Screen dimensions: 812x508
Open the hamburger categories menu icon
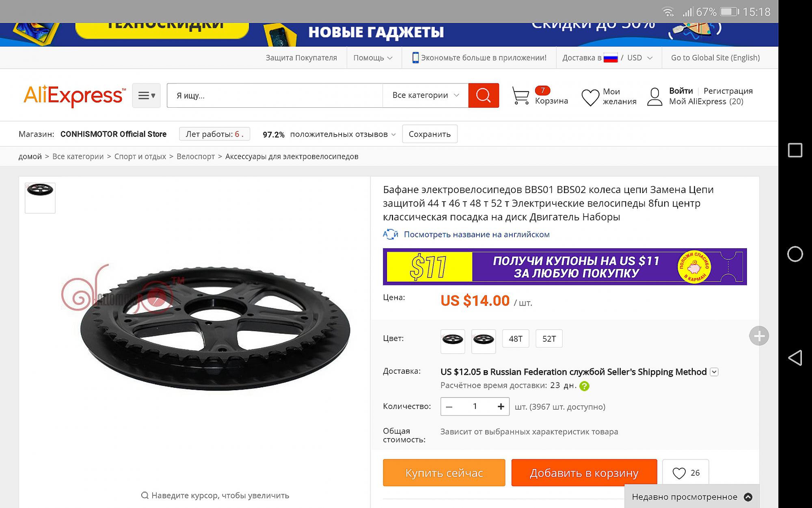[146, 96]
